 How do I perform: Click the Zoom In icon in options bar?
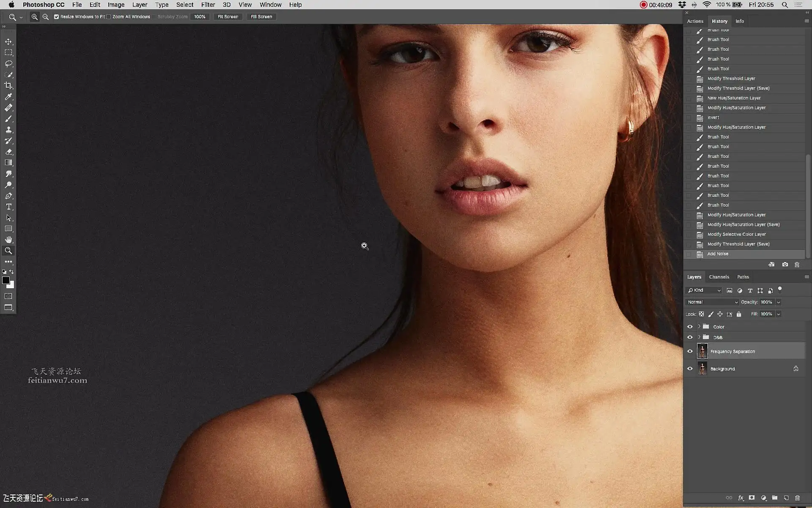(x=35, y=17)
